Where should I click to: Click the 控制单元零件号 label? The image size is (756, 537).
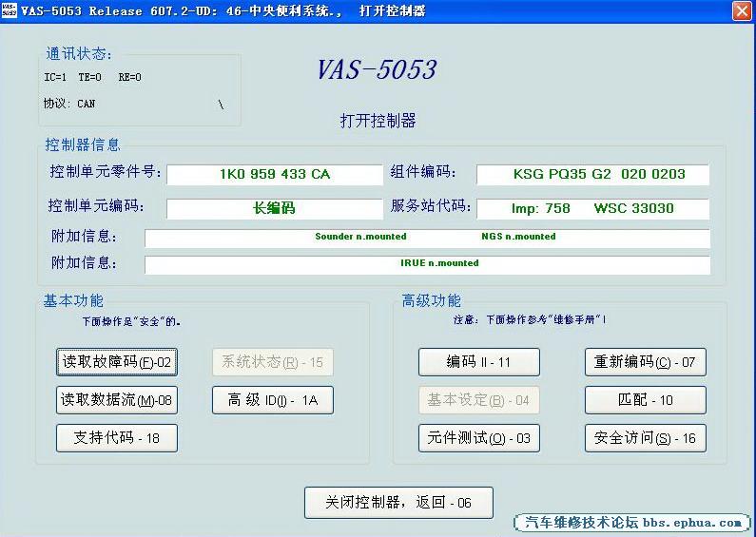pyautogui.click(x=106, y=172)
